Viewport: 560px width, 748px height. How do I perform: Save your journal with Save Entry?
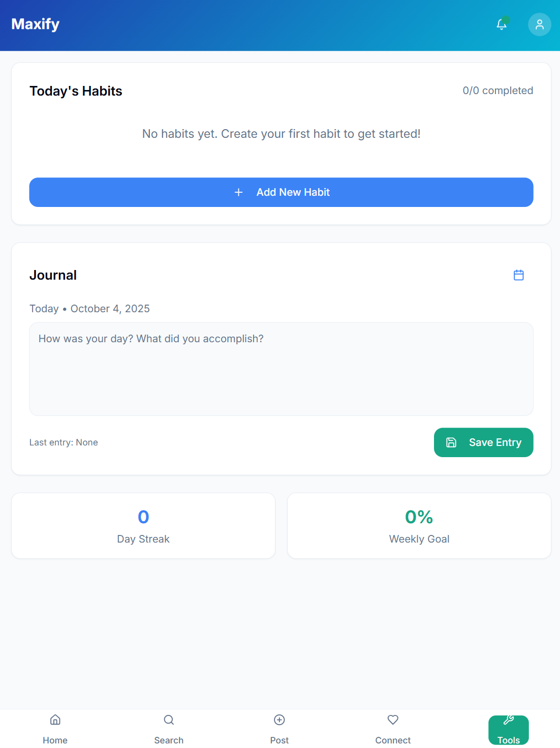pyautogui.click(x=483, y=442)
